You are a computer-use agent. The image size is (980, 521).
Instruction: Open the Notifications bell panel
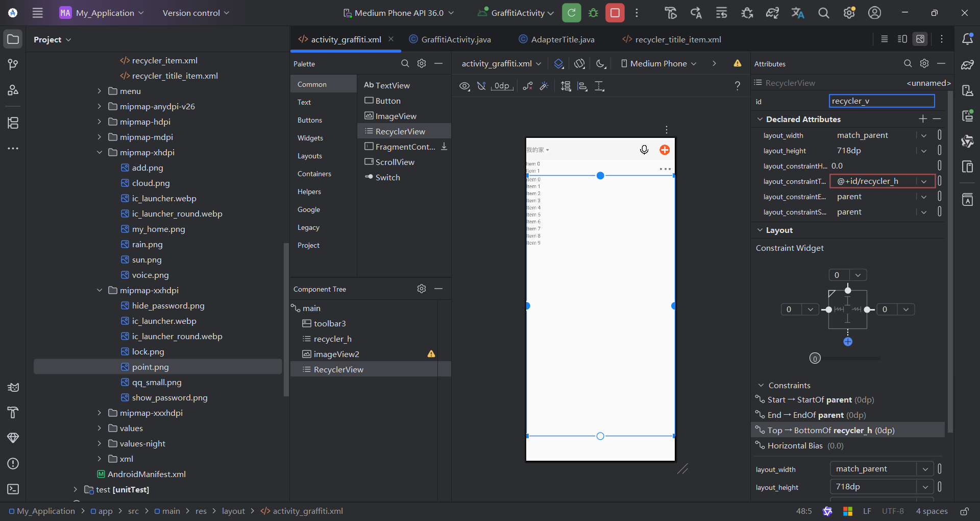click(x=967, y=39)
